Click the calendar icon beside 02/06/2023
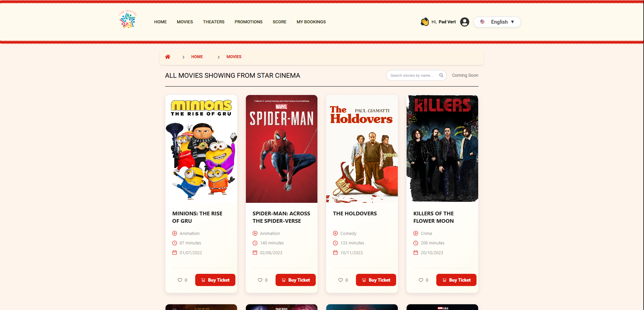Screen dimensions: 644x310 (255, 253)
